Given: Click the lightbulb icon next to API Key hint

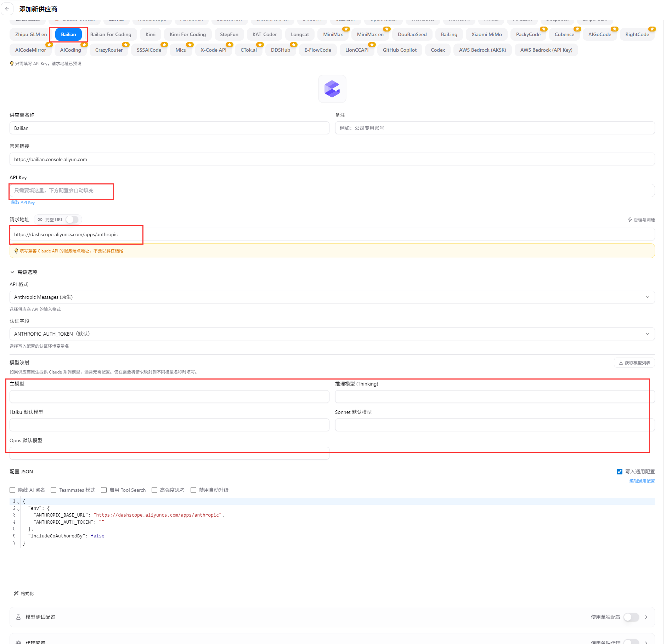Looking at the screenshot, I should pos(12,64).
